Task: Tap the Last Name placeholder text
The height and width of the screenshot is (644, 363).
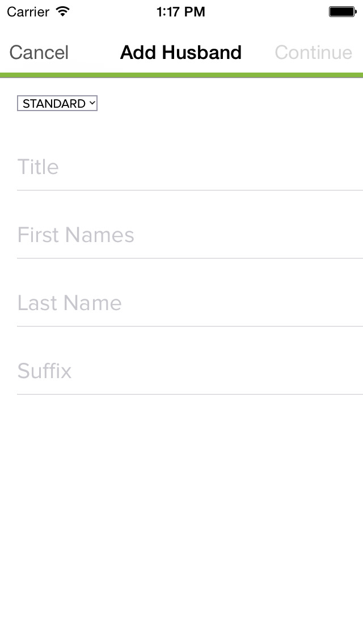Action: (x=69, y=303)
